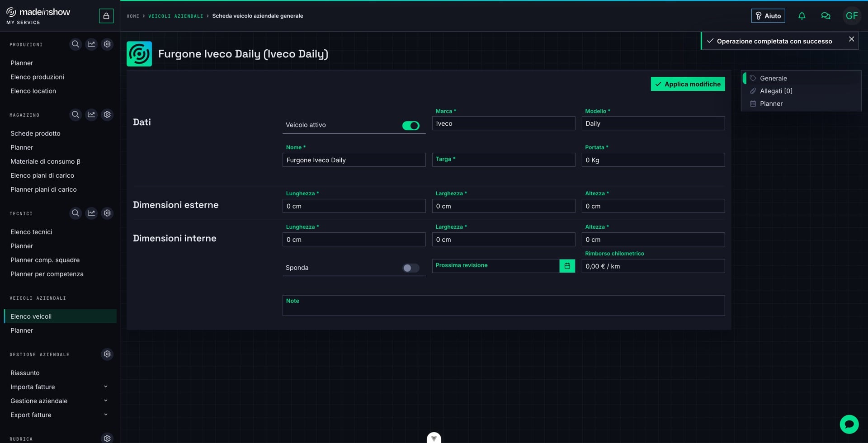Go to Home breadcrumb
This screenshot has width=868, height=443.
click(133, 16)
